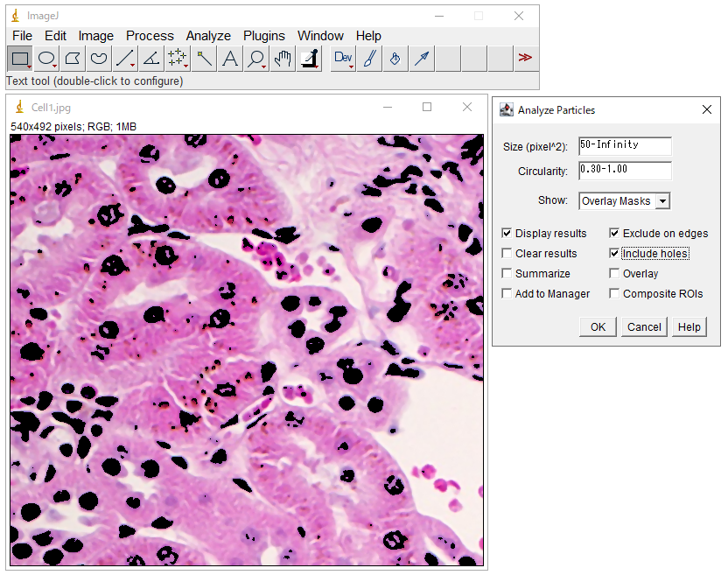This screenshot has height=575, width=728.
Task: Uncheck the Display results checkbox
Action: (507, 234)
